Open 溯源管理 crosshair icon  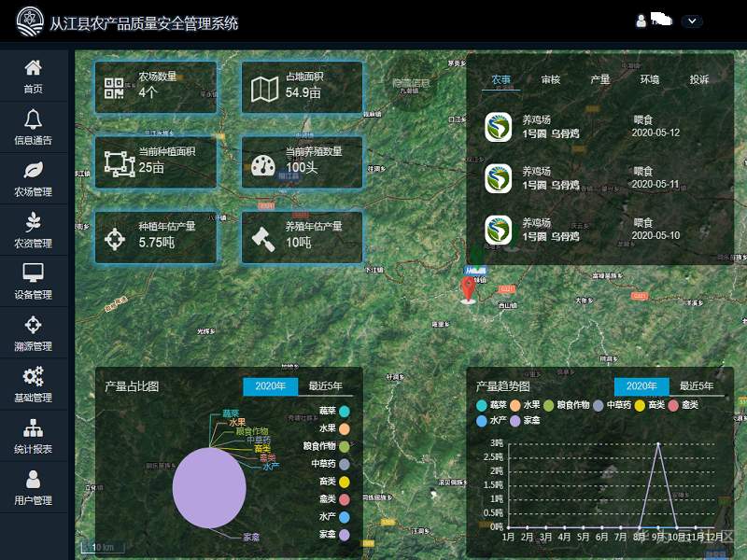[33, 325]
